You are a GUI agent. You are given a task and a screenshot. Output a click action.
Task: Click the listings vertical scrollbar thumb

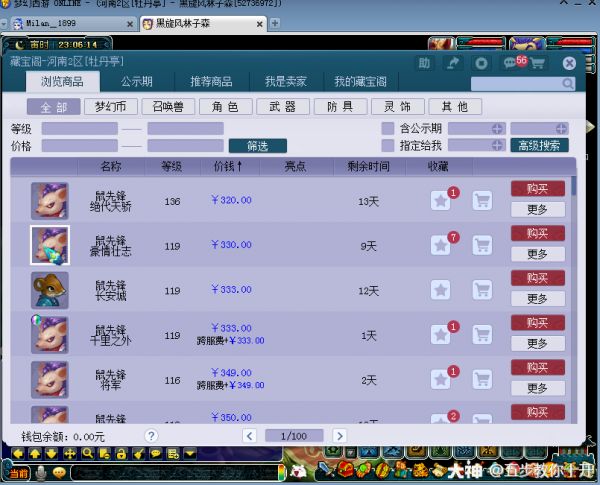(x=574, y=186)
